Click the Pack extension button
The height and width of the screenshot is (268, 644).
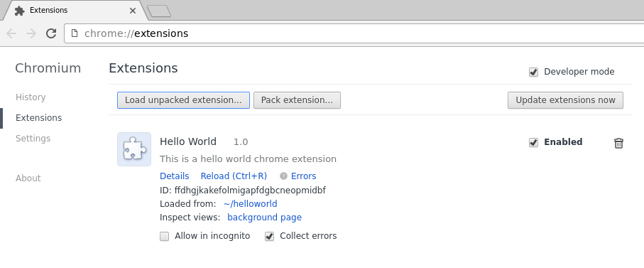(297, 100)
